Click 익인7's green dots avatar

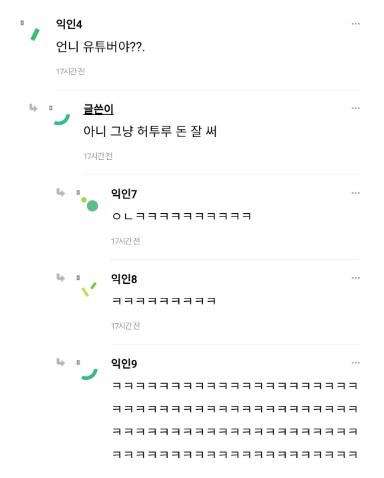tap(90, 204)
